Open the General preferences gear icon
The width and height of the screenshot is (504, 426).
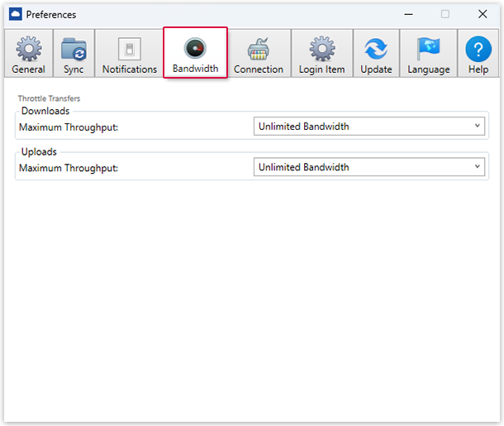coord(28,49)
